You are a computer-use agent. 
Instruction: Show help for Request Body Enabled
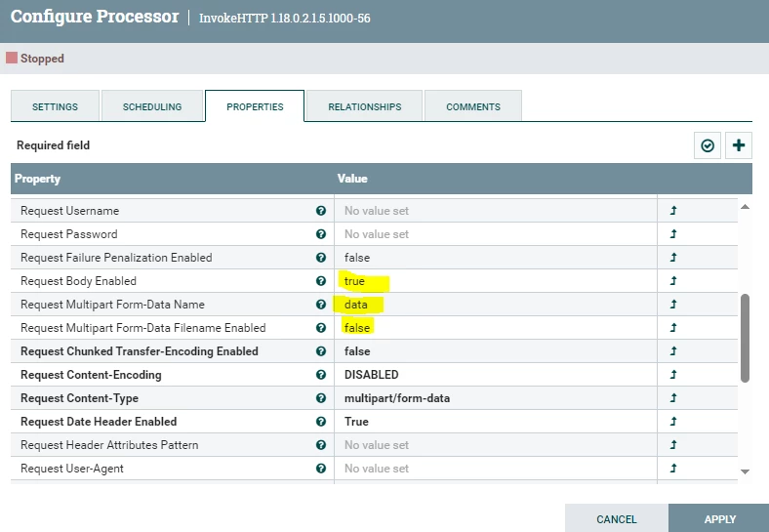[x=321, y=281]
